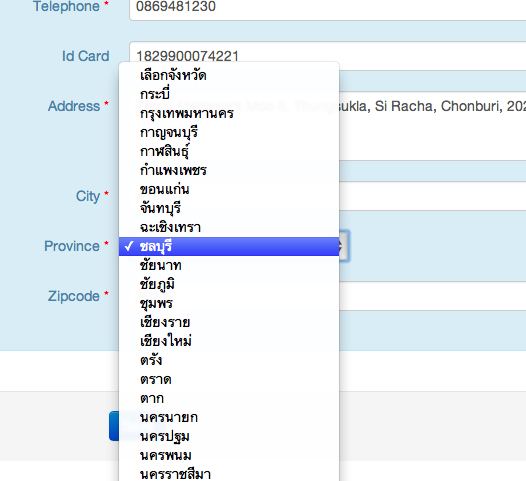This screenshot has width=526, height=481.
Task: Pick กาญจนบุรี province option
Action: [x=229, y=132]
